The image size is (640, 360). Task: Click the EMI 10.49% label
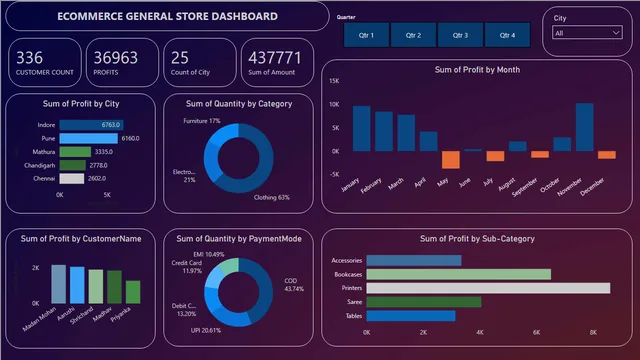pyautogui.click(x=209, y=254)
